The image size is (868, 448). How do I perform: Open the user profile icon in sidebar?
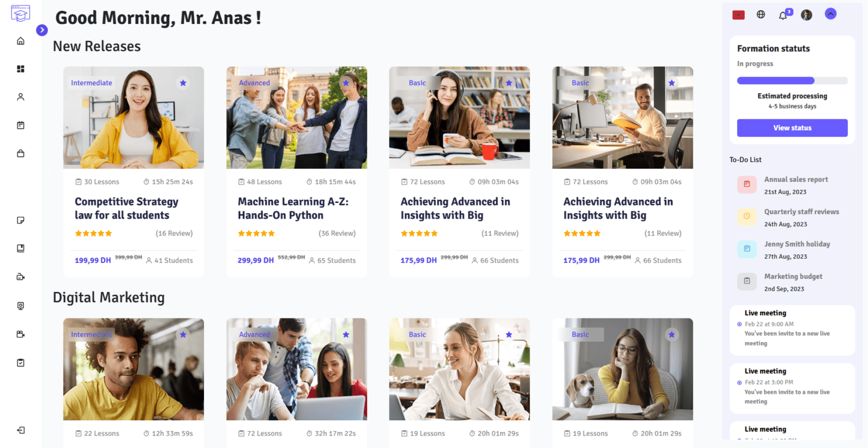21,97
